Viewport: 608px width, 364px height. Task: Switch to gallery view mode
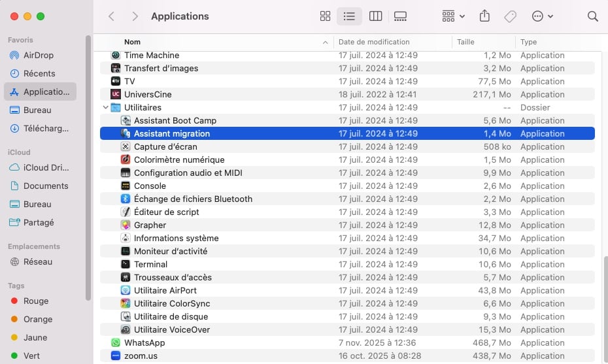pos(400,16)
